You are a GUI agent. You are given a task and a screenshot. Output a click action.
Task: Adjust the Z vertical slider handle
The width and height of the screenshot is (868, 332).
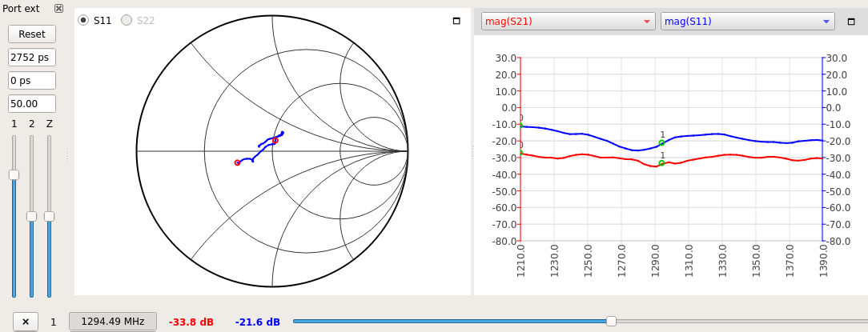pyautogui.click(x=50, y=216)
